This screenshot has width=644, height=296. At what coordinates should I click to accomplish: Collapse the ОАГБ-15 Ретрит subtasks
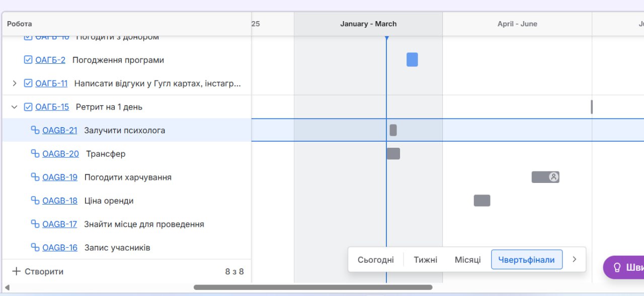click(14, 107)
